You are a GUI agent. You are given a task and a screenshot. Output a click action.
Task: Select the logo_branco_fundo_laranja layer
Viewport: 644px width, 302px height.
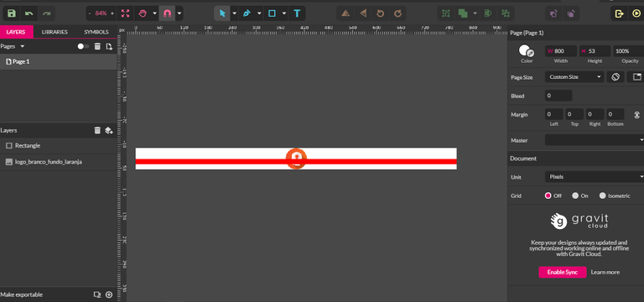(x=59, y=162)
